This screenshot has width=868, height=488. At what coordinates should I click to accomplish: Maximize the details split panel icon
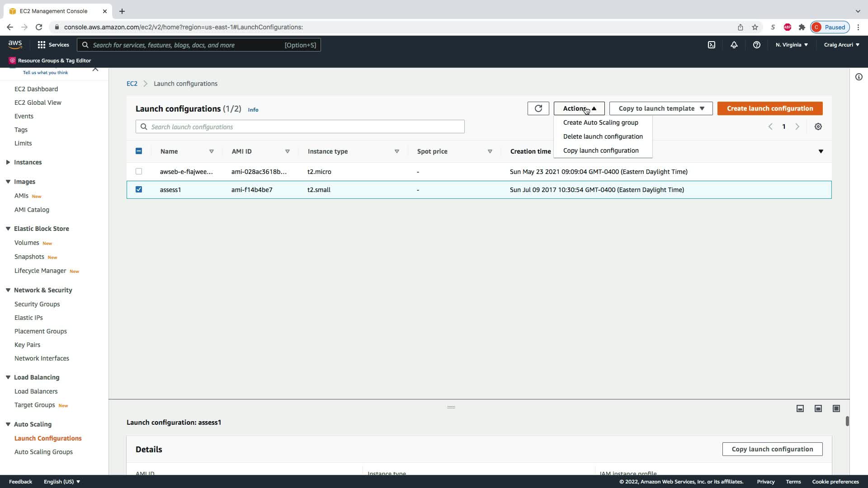click(836, 408)
